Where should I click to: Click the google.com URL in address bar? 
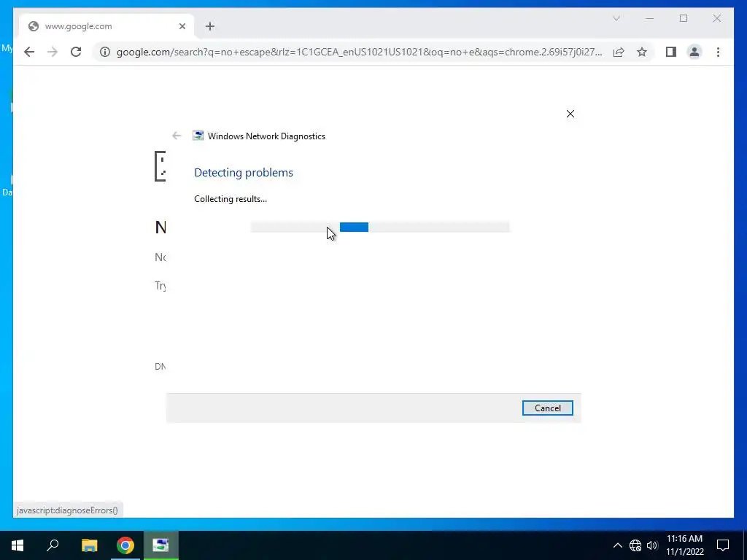359,52
